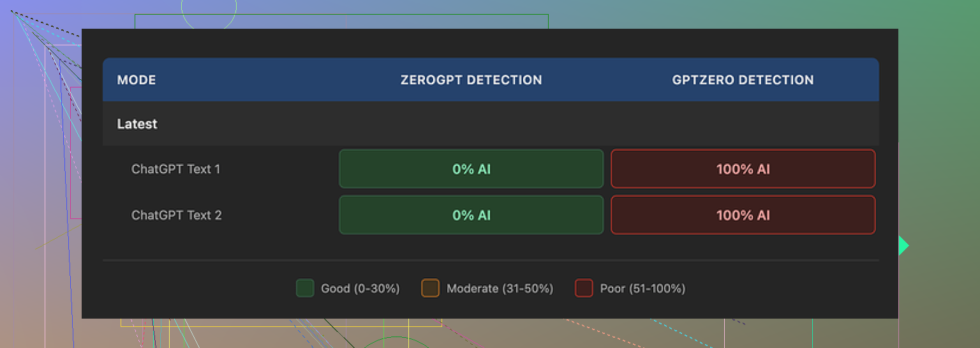Screen dimensions: 980x348
Task: Select the ZEROGPT DETECTION column header
Action: (471, 80)
